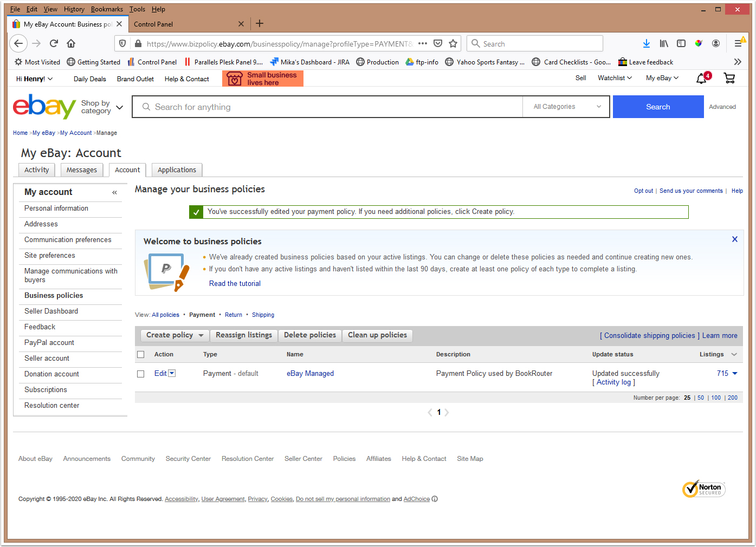
Task: Collapse My account sidebar with double-chevron
Action: 114,192
